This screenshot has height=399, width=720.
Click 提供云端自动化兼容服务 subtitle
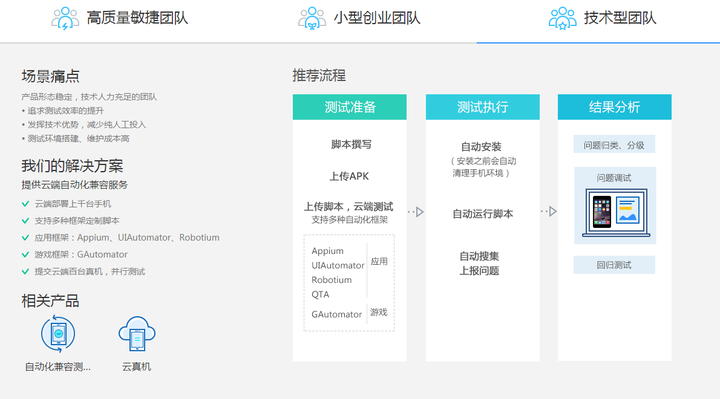74,185
